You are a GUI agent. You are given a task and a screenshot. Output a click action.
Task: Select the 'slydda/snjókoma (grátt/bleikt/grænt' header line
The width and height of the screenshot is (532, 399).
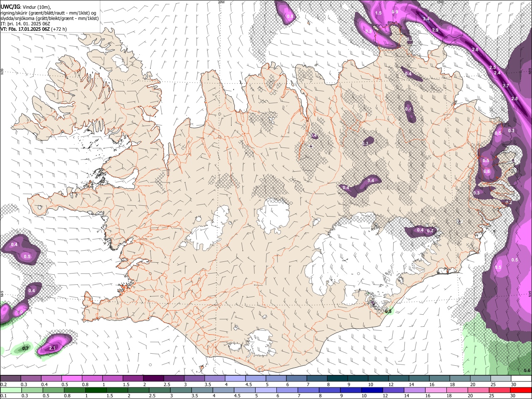[x=49, y=18]
